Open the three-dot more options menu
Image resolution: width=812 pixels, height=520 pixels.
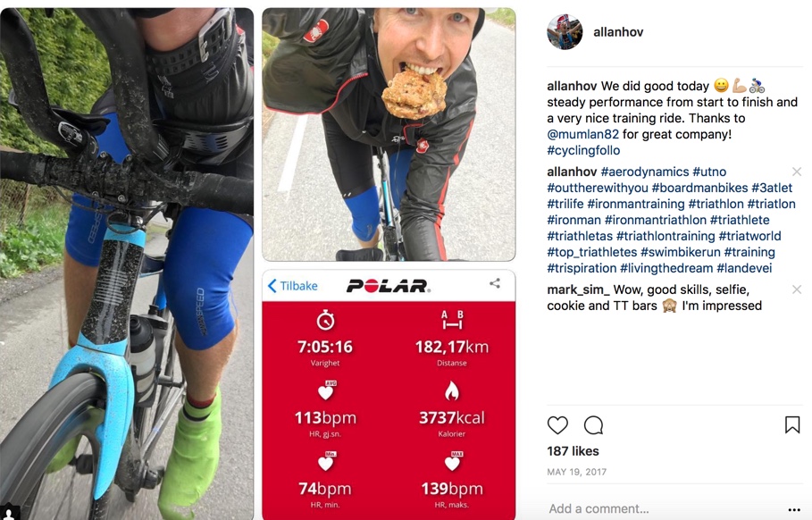[794, 509]
